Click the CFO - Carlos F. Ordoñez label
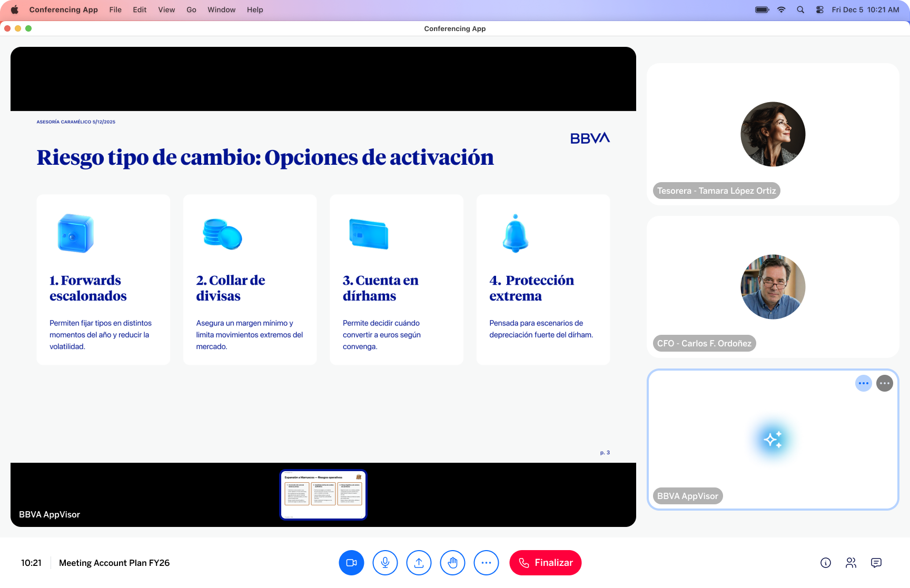Image resolution: width=910 pixels, height=588 pixels. coord(704,343)
